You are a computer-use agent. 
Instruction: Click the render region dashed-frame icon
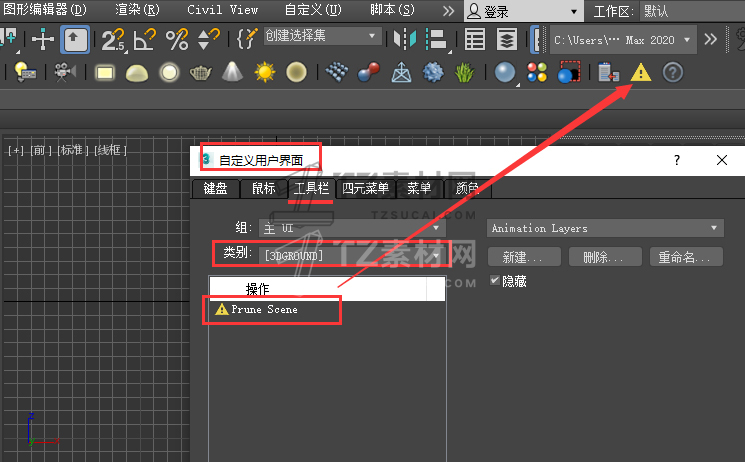(569, 72)
